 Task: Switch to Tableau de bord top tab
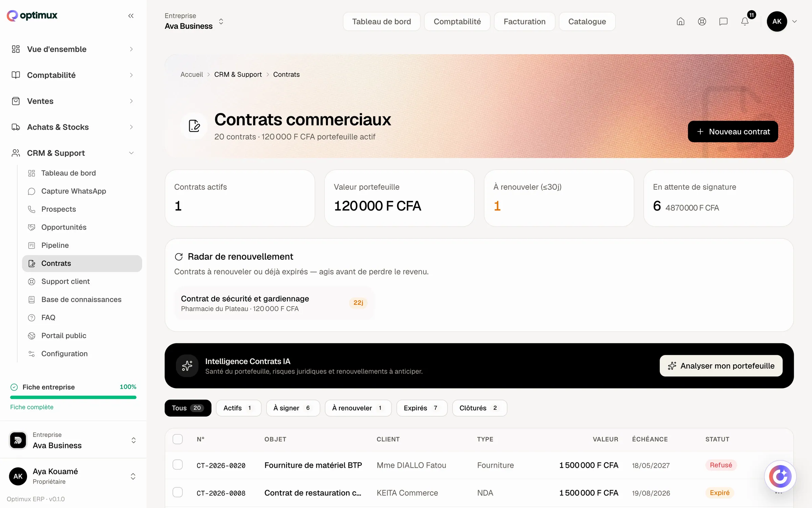pyautogui.click(x=381, y=22)
